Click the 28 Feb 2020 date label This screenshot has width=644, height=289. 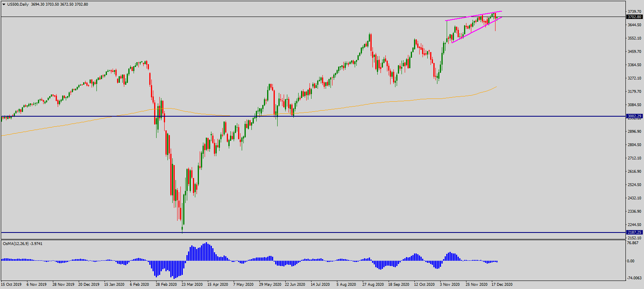(166, 285)
